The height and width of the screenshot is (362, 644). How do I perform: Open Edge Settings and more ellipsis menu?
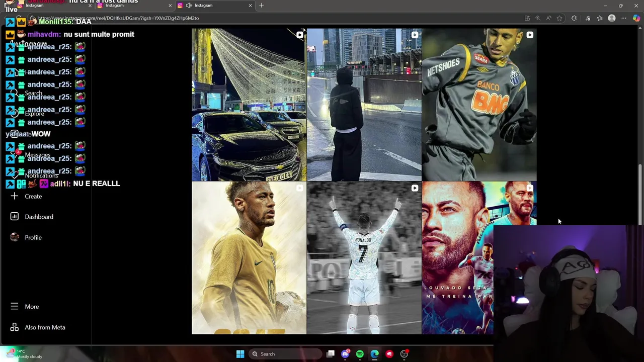[624, 18]
